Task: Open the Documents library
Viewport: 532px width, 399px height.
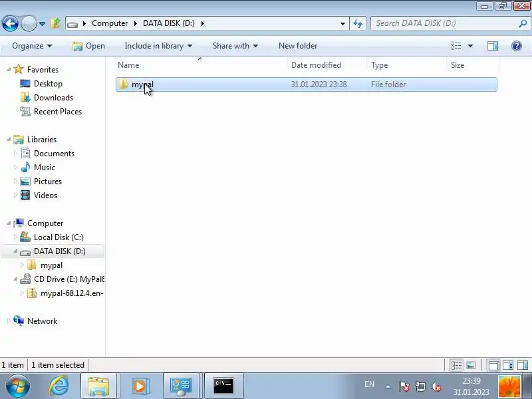Action: (x=54, y=154)
